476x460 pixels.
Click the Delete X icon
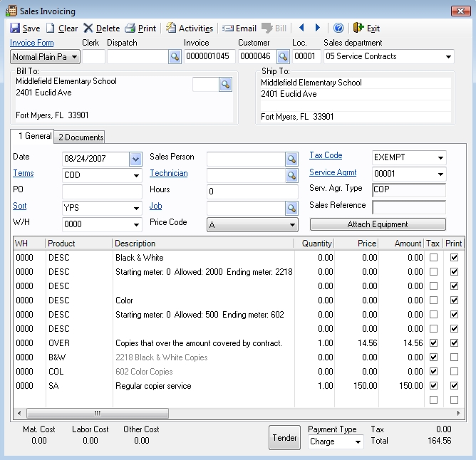click(88, 28)
